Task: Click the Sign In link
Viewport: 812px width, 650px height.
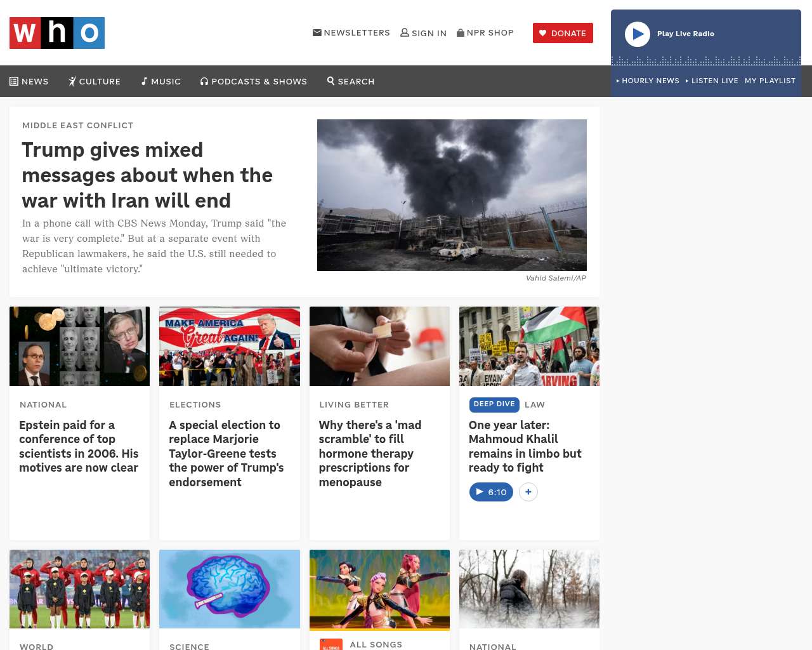Action: tap(424, 33)
